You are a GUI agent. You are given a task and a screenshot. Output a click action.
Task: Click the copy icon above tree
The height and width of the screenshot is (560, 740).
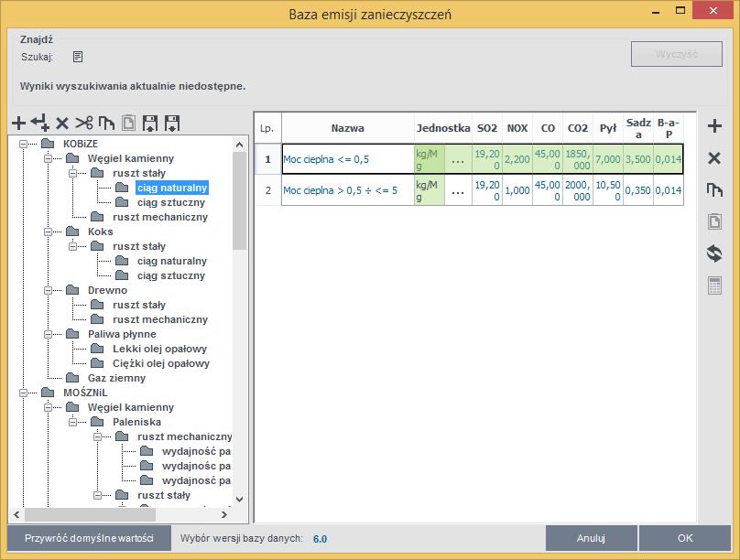tap(106, 123)
